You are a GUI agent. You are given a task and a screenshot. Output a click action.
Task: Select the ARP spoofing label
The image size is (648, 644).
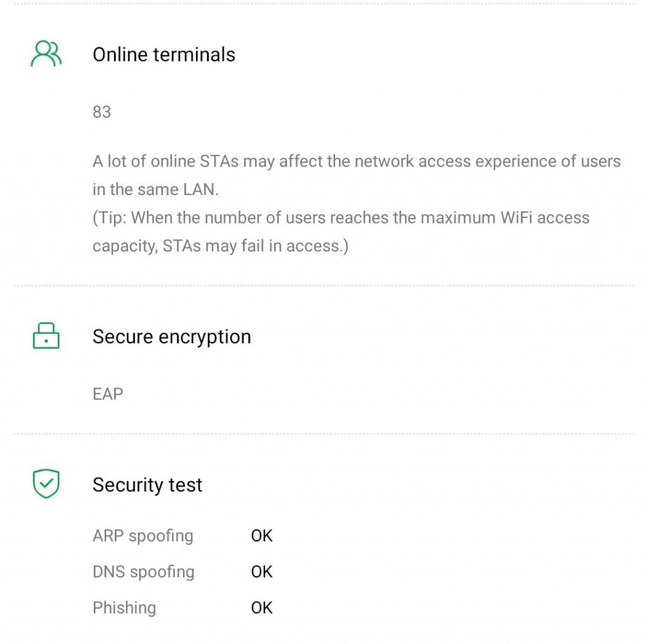pyautogui.click(x=143, y=536)
